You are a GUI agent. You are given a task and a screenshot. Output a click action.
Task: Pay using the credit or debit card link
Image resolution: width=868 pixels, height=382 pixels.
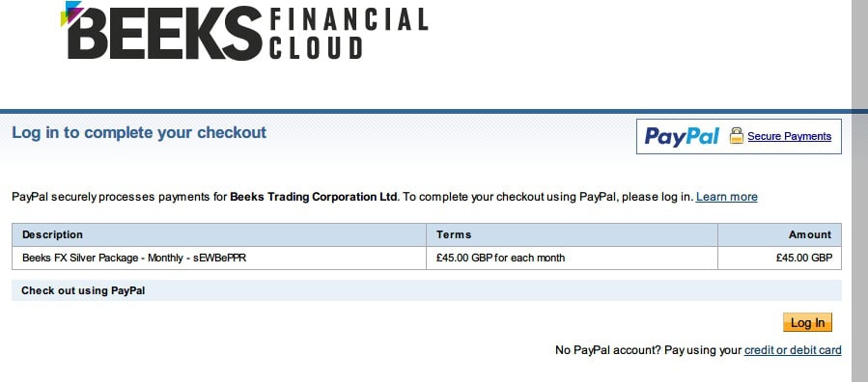tap(793, 350)
